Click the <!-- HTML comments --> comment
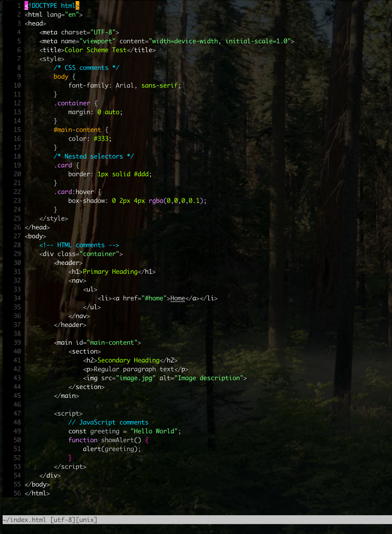The width and height of the screenshot is (392, 534). click(x=79, y=245)
